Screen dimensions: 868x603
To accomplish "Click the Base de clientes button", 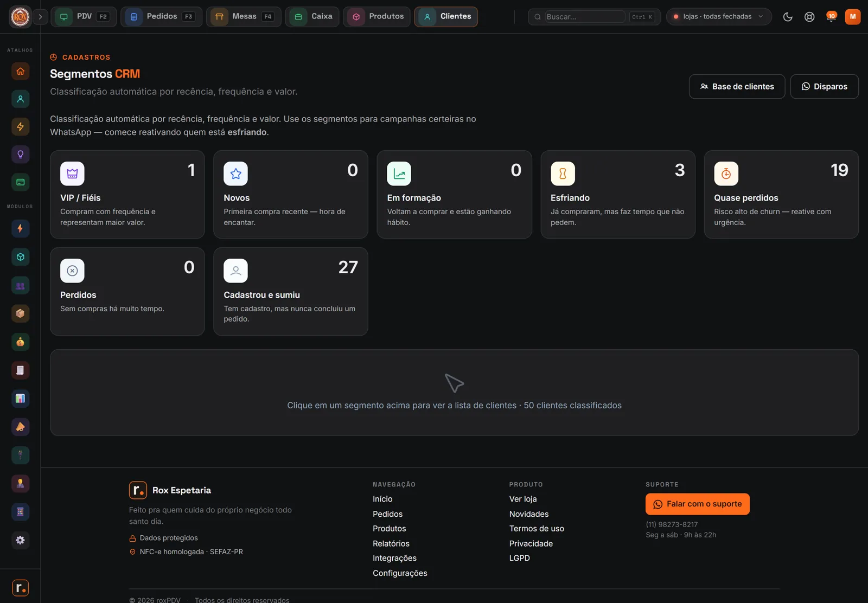I will coord(737,87).
